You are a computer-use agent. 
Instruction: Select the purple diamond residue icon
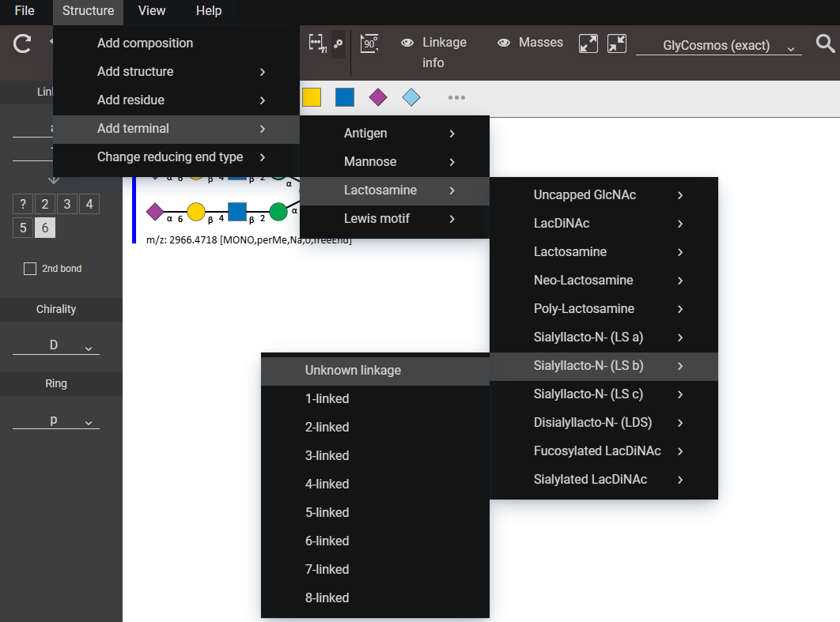point(378,97)
